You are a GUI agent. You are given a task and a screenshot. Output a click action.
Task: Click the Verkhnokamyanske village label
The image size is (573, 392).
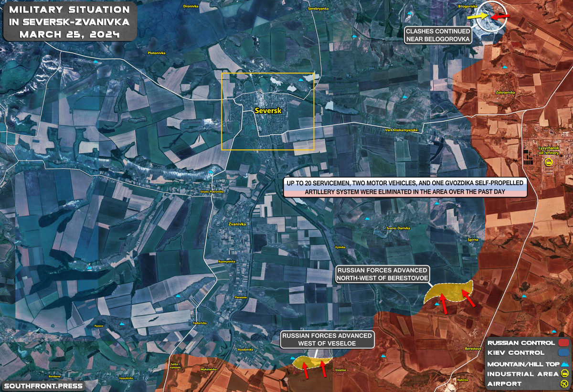401,130
